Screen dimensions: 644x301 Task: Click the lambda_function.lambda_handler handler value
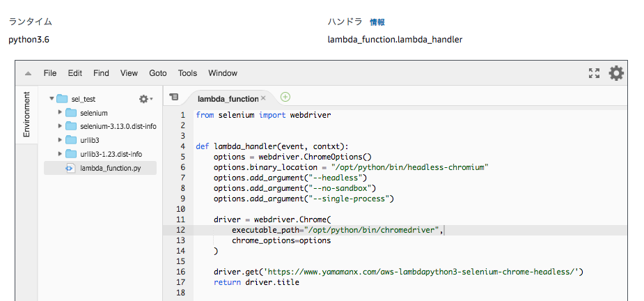pyautogui.click(x=395, y=40)
